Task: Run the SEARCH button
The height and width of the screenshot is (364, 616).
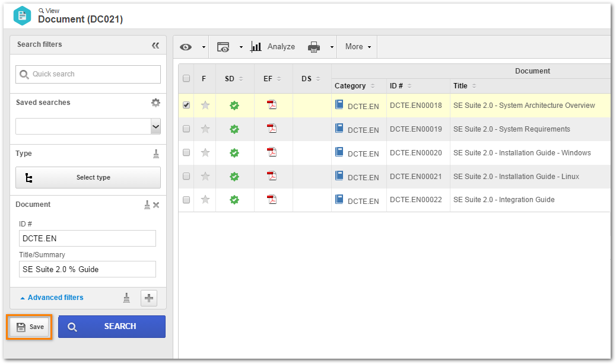Action: click(x=112, y=326)
